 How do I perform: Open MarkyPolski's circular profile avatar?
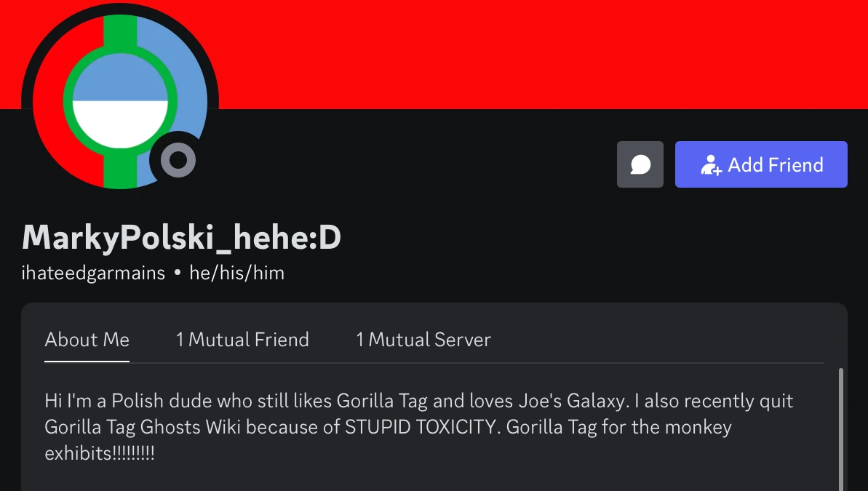coord(120,102)
